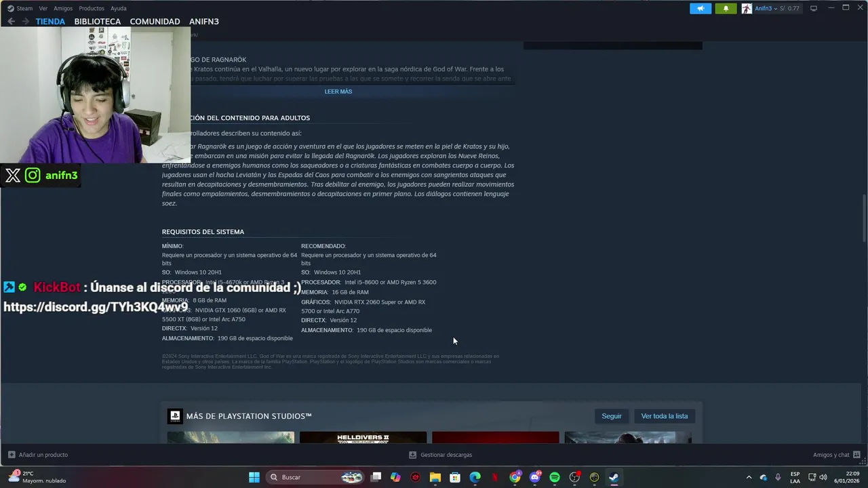The height and width of the screenshot is (488, 868).
Task: Click the S/. 0.77 wallet balance
Action: tap(789, 8)
